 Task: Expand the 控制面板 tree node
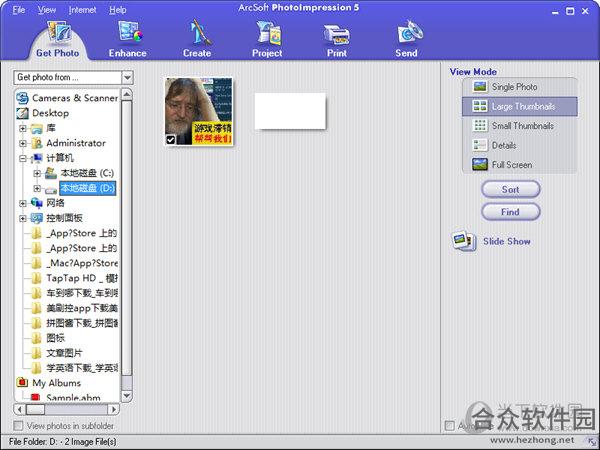(23, 218)
